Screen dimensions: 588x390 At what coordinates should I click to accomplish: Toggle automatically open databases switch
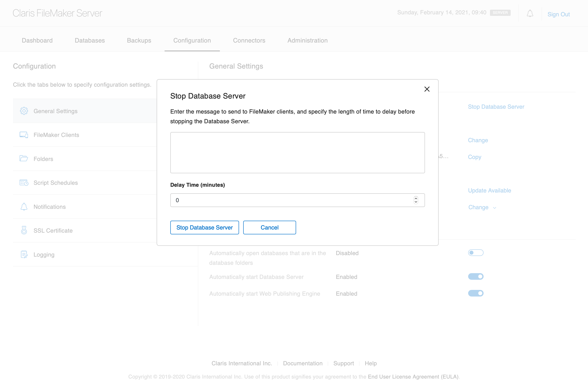[x=476, y=253]
